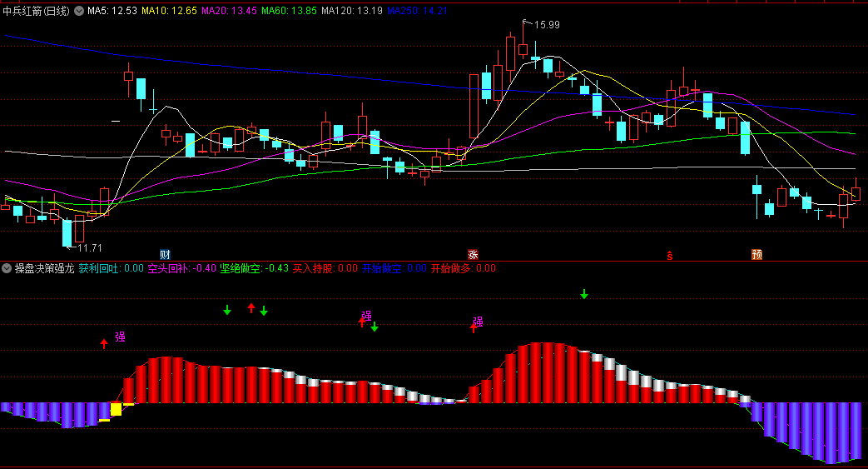The width and height of the screenshot is (868, 469).
Task: Click the 15.99 high price label
Action: click(547, 25)
